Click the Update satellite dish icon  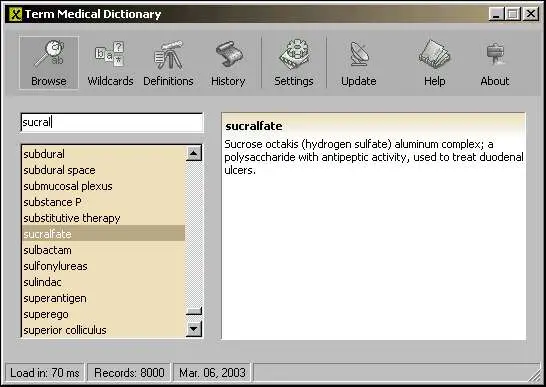(x=359, y=63)
